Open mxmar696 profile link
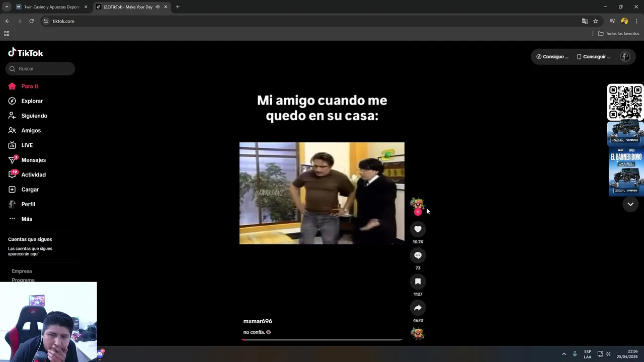The width and height of the screenshot is (644, 362). coord(258,321)
